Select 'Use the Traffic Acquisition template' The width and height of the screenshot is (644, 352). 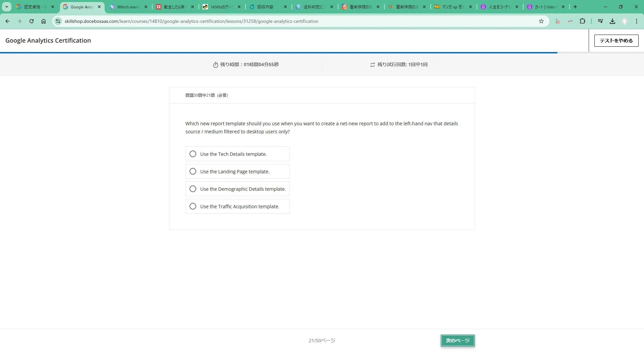[237, 206]
